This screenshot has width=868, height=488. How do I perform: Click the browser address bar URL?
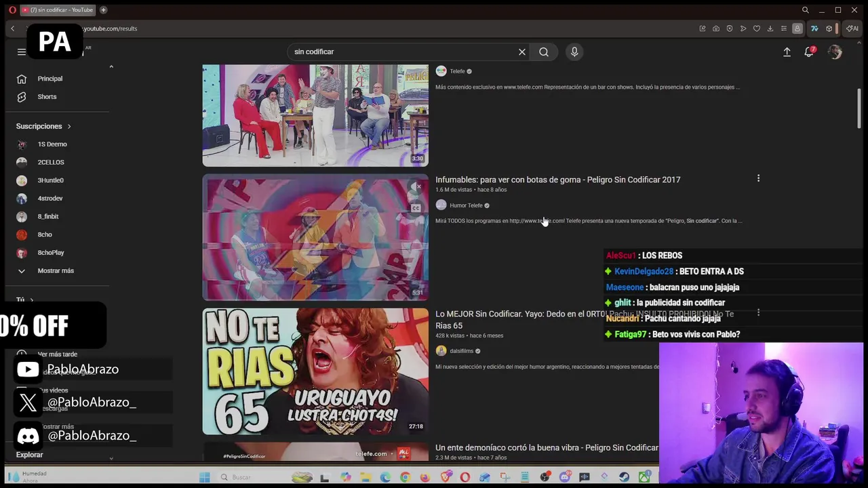click(110, 28)
